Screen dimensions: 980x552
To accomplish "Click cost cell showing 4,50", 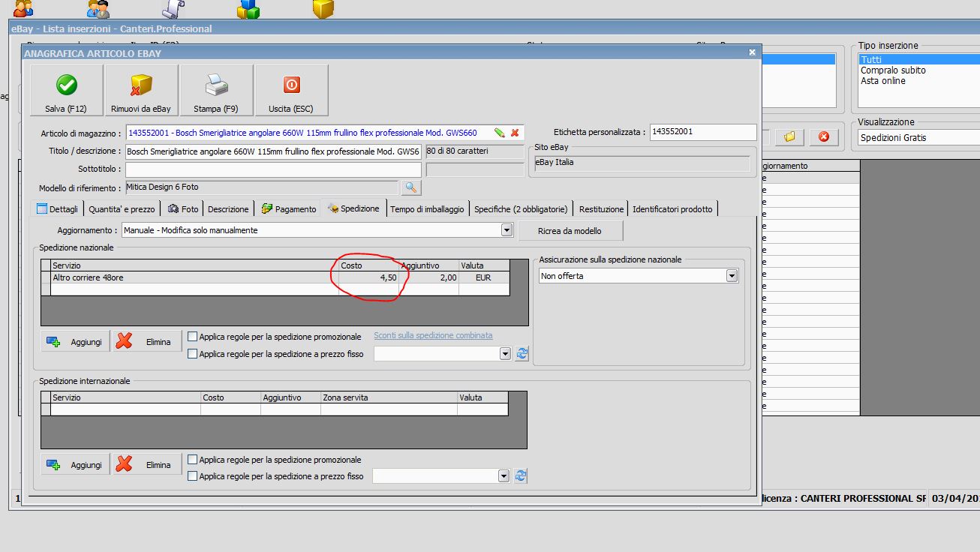I will (x=368, y=277).
